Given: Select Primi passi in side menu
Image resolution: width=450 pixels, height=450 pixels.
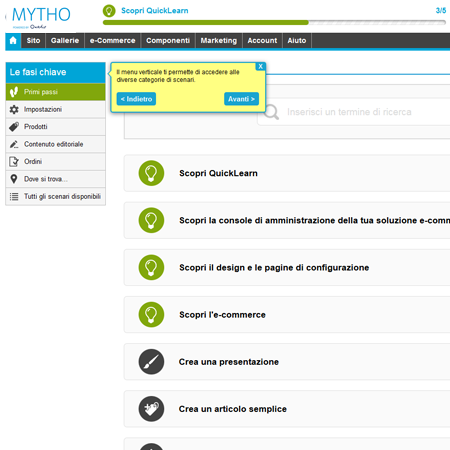Looking at the screenshot, I should [56, 92].
